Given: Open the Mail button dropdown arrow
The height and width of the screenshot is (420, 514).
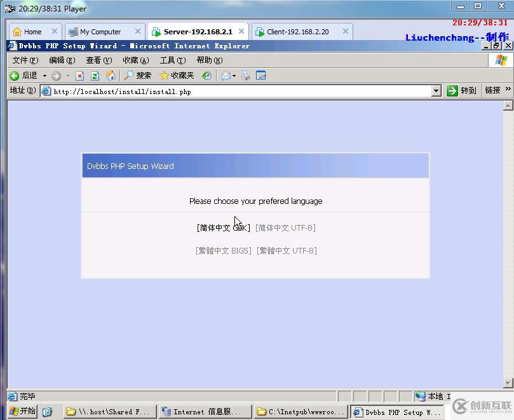Looking at the screenshot, I should pyautogui.click(x=234, y=76).
